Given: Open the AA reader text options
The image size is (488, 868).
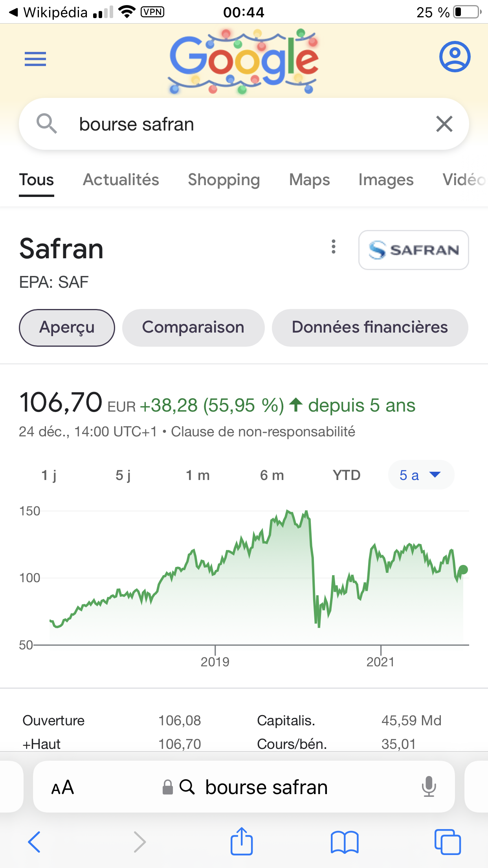Looking at the screenshot, I should 62,787.
